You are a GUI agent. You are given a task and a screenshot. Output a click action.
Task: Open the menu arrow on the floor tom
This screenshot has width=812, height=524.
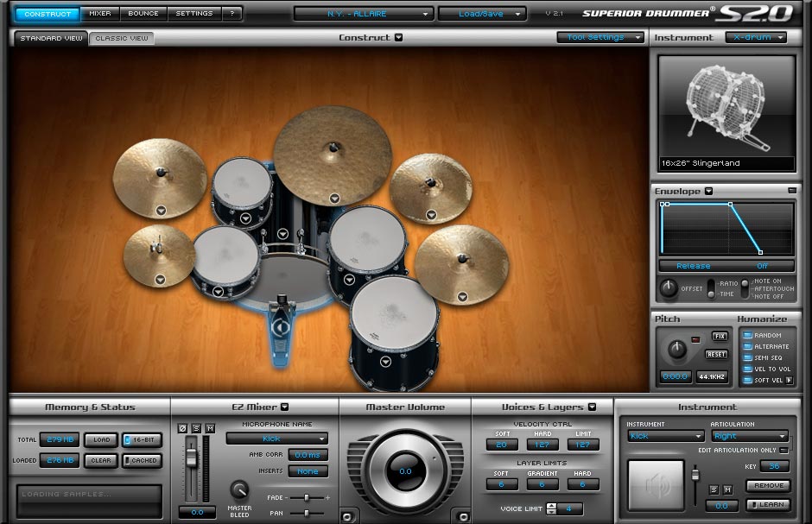click(x=385, y=362)
